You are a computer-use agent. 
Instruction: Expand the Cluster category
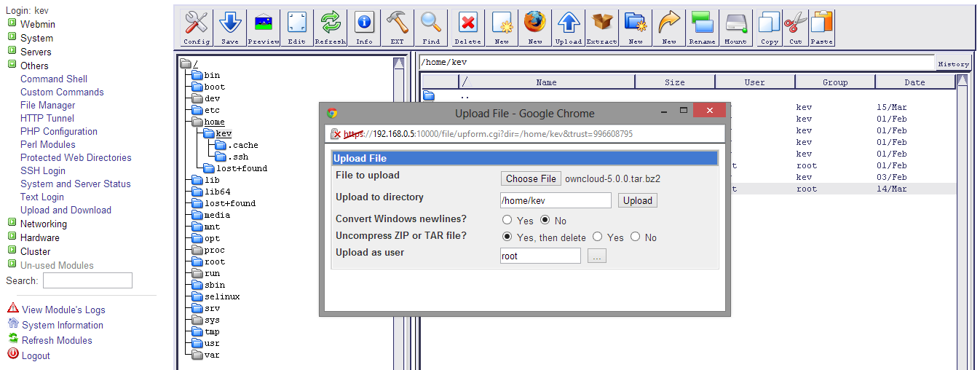pos(12,251)
